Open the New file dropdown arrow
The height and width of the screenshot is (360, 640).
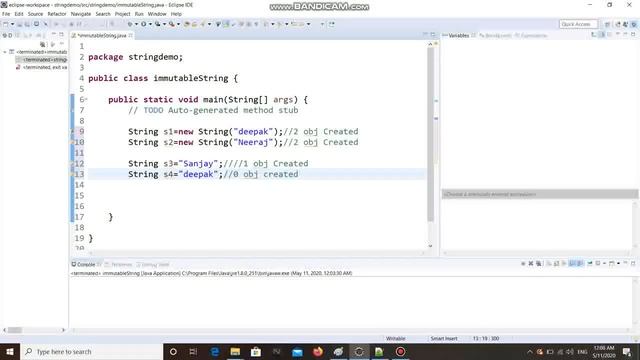(12, 24)
